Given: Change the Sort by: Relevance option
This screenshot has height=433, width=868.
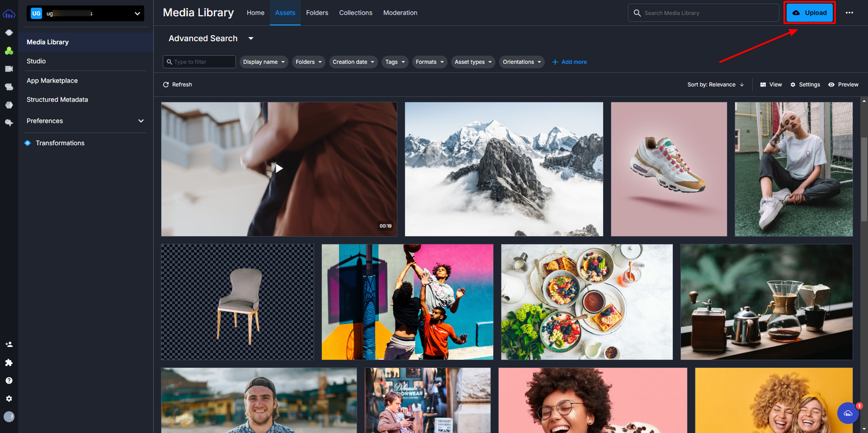Looking at the screenshot, I should pos(716,85).
